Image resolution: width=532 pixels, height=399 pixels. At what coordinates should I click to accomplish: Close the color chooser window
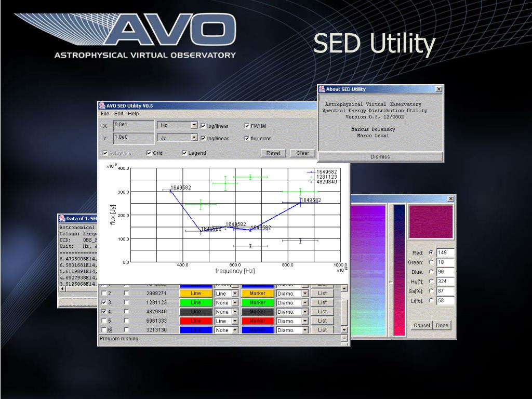tap(451, 198)
